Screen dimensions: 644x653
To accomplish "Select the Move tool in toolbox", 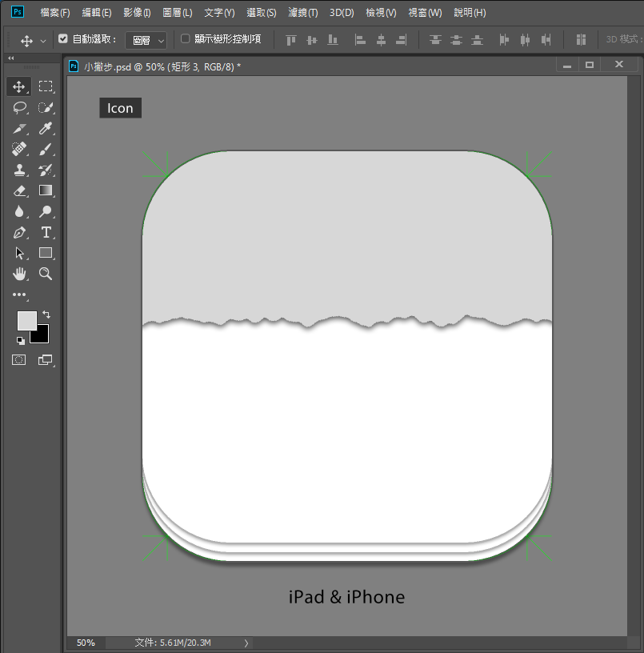I will 18,86.
